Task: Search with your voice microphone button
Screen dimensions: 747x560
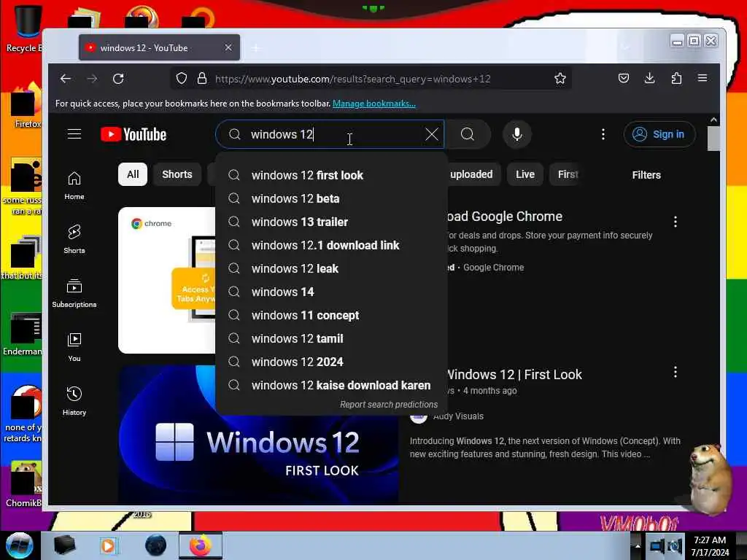Action: pos(517,134)
